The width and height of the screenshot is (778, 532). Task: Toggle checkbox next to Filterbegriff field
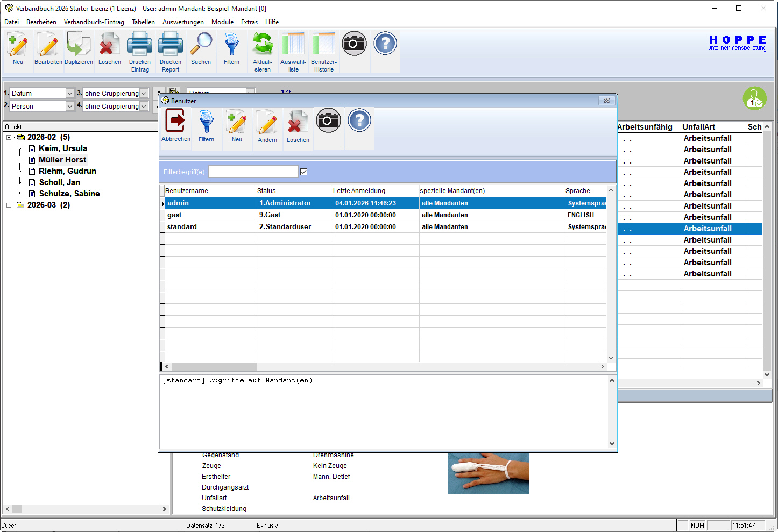pos(303,172)
